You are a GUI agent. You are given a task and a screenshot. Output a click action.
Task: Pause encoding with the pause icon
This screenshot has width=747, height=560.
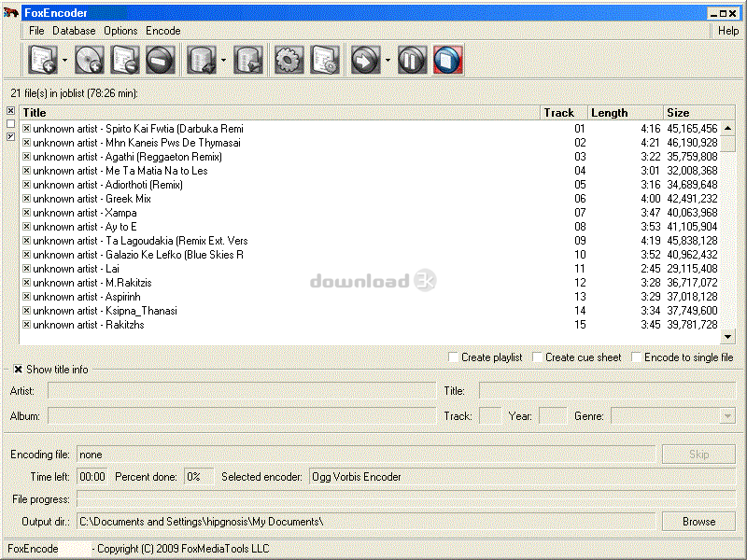(412, 60)
